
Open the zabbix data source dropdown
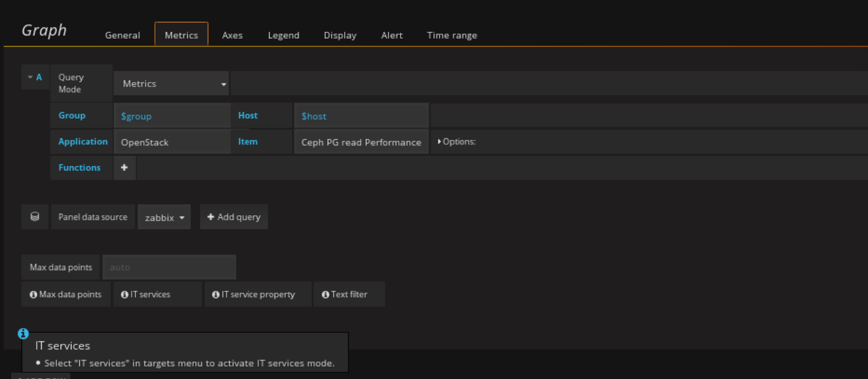164,218
